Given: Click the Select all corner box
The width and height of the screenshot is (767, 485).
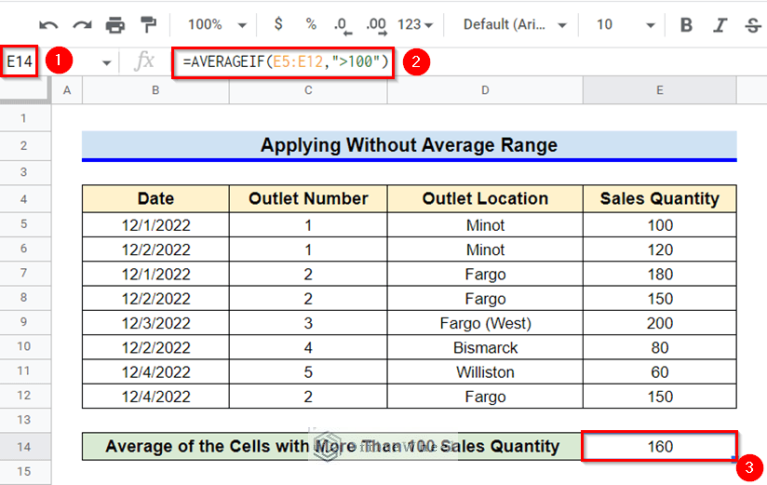Looking at the screenshot, I should [x=25, y=90].
